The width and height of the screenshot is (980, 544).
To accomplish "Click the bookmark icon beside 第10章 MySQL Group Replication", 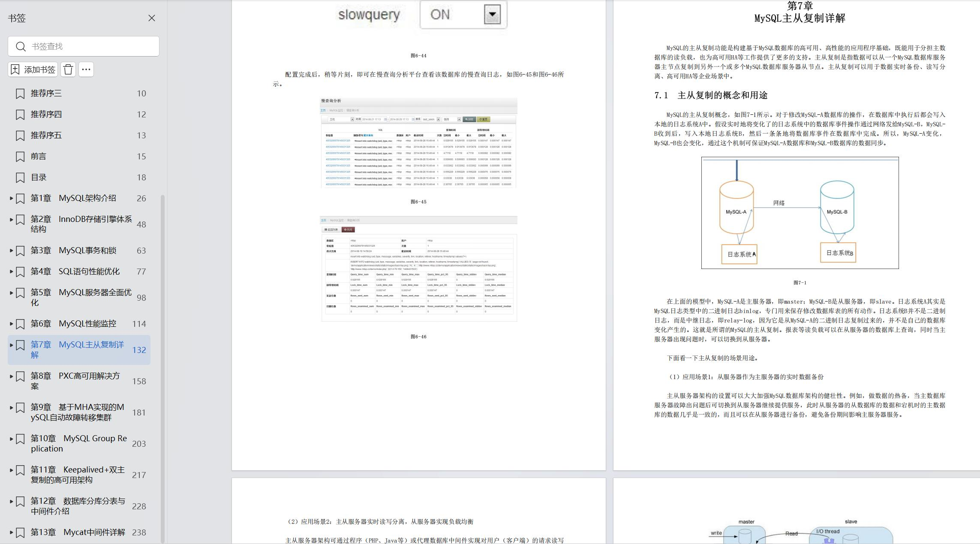I will [x=20, y=439].
